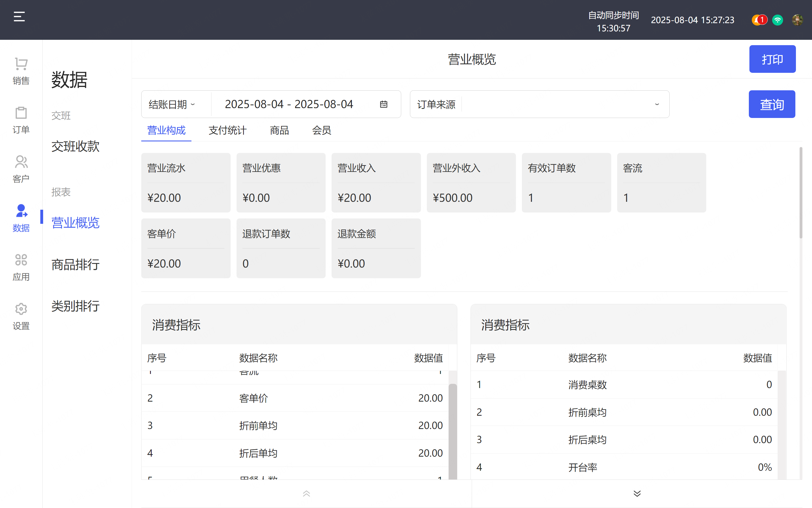The width and height of the screenshot is (812, 508).
Task: Collapse panel with double up chevron
Action: pyautogui.click(x=306, y=493)
